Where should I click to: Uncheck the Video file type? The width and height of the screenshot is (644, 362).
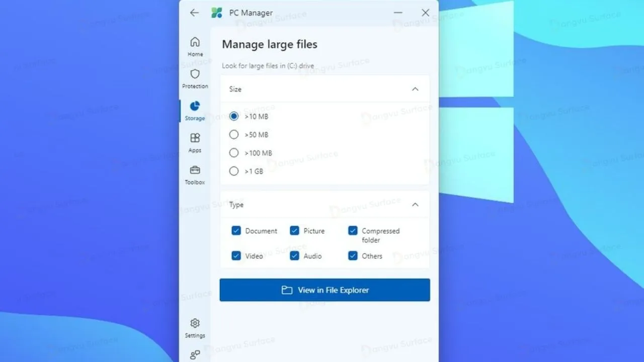point(236,256)
